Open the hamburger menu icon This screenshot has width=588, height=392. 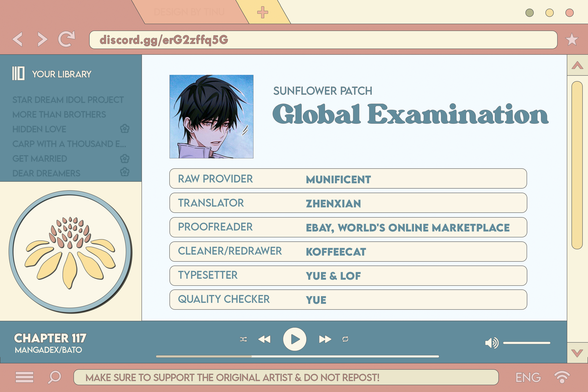pyautogui.click(x=24, y=377)
